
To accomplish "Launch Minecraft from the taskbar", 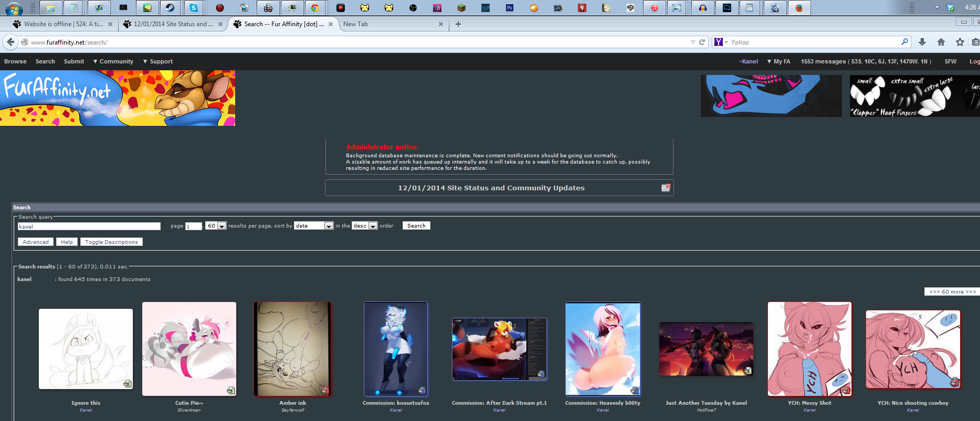I will tap(461, 8).
